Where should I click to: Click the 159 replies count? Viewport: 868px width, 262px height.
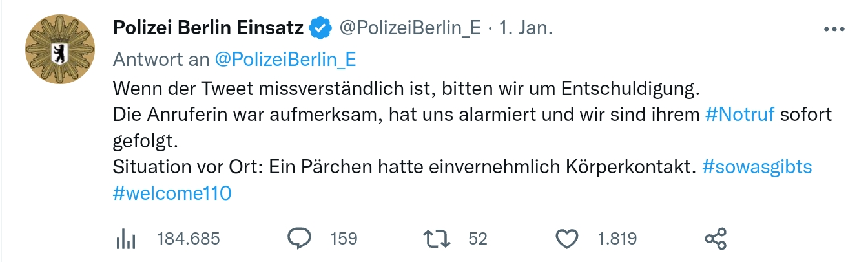click(x=344, y=239)
